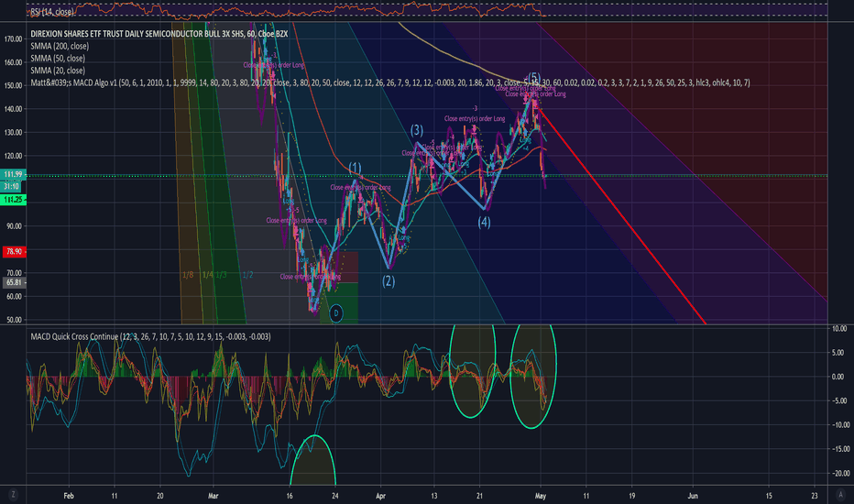This screenshot has height=504, width=854.
Task: Click 130.00 on the price scale
Action: pyautogui.click(x=13, y=132)
